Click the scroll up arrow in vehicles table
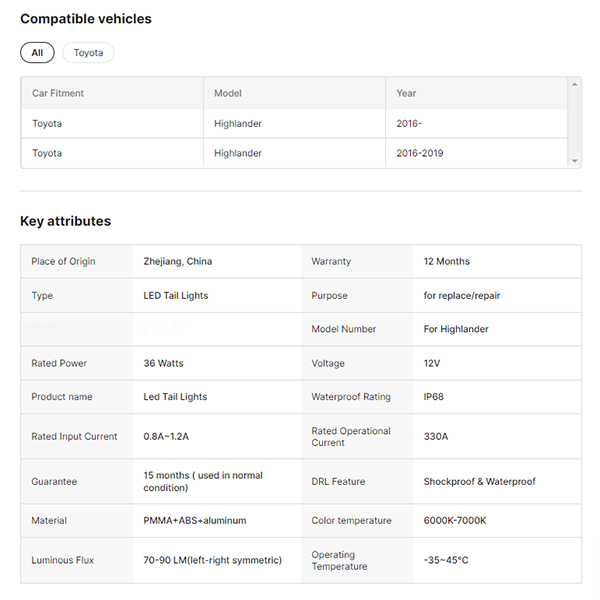Viewport: 600px width, 600px height. pyautogui.click(x=574, y=85)
